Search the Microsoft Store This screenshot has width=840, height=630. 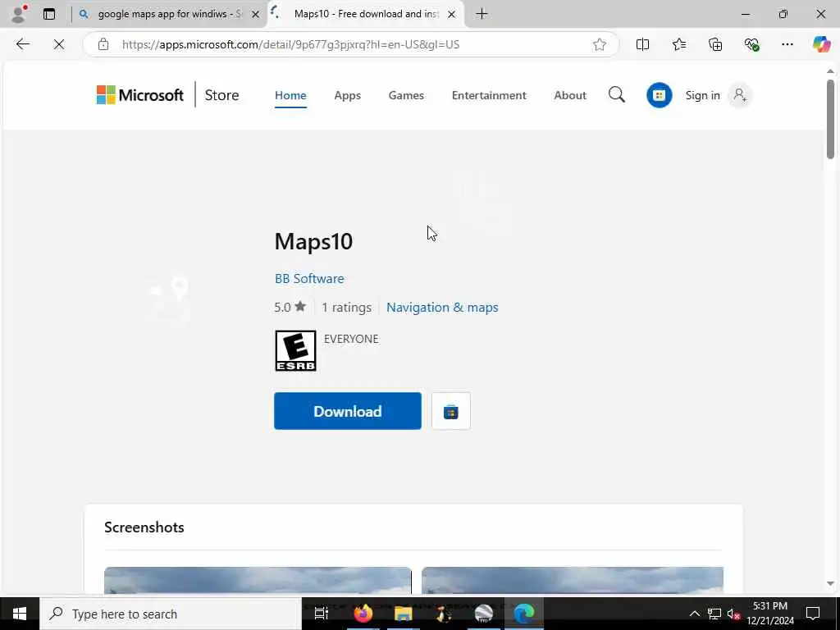(617, 95)
